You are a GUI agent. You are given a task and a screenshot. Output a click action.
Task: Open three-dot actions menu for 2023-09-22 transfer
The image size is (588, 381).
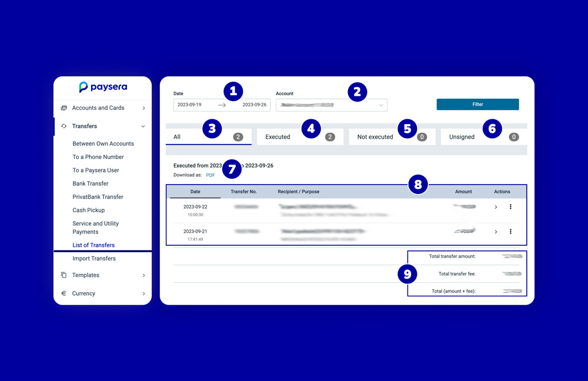[510, 207]
